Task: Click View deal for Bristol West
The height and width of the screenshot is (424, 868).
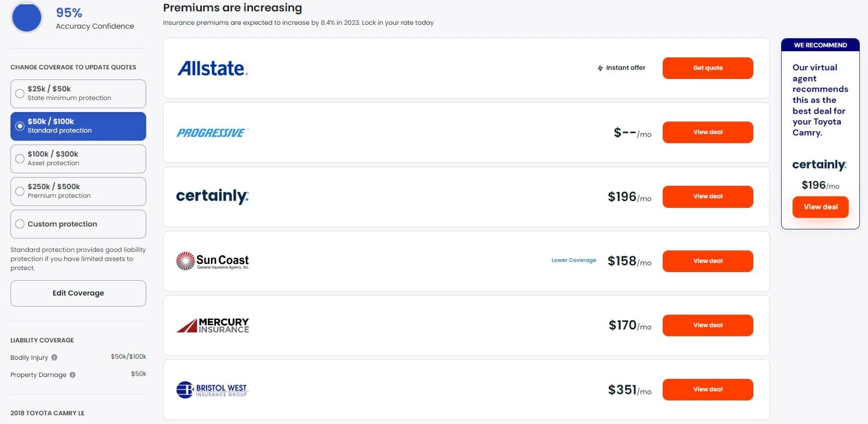Action: 708,389
